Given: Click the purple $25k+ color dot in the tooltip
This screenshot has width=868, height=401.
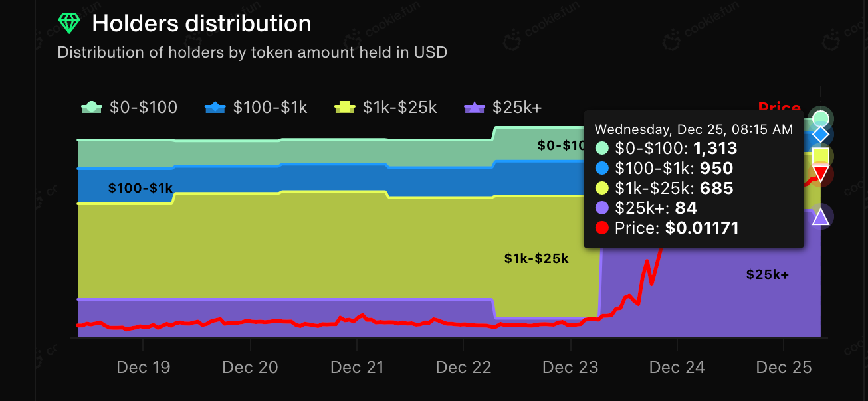Looking at the screenshot, I should point(602,208).
